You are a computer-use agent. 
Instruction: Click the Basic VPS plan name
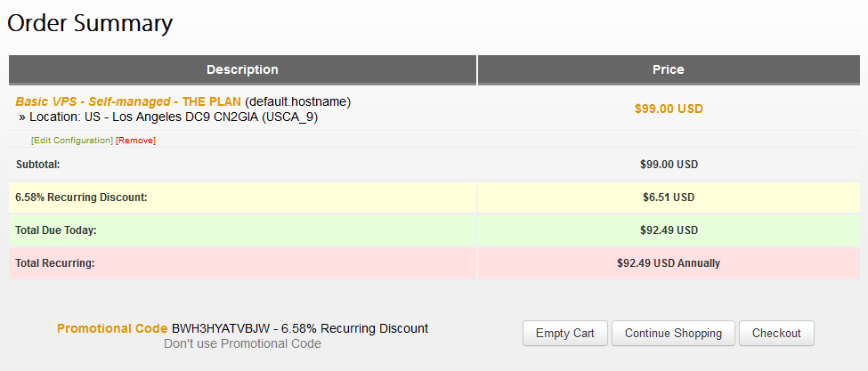click(128, 101)
